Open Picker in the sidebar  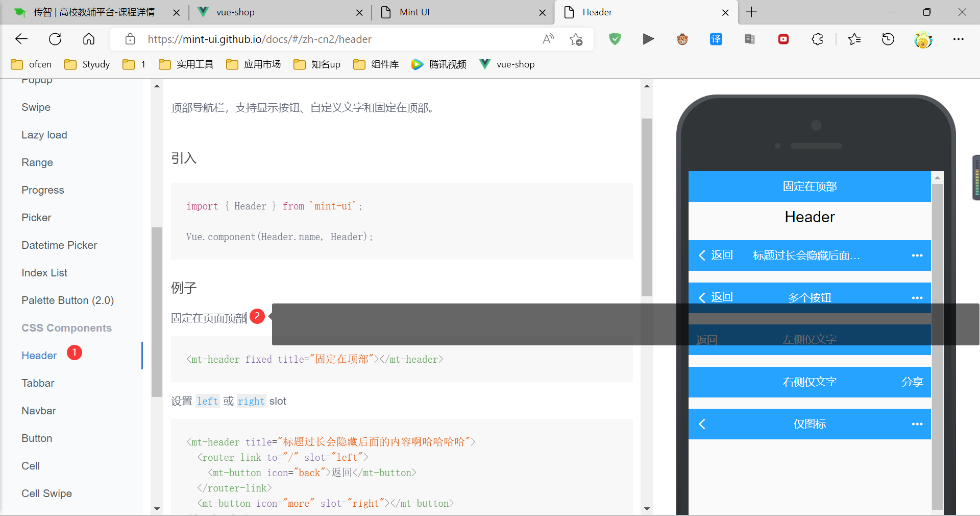tap(36, 218)
